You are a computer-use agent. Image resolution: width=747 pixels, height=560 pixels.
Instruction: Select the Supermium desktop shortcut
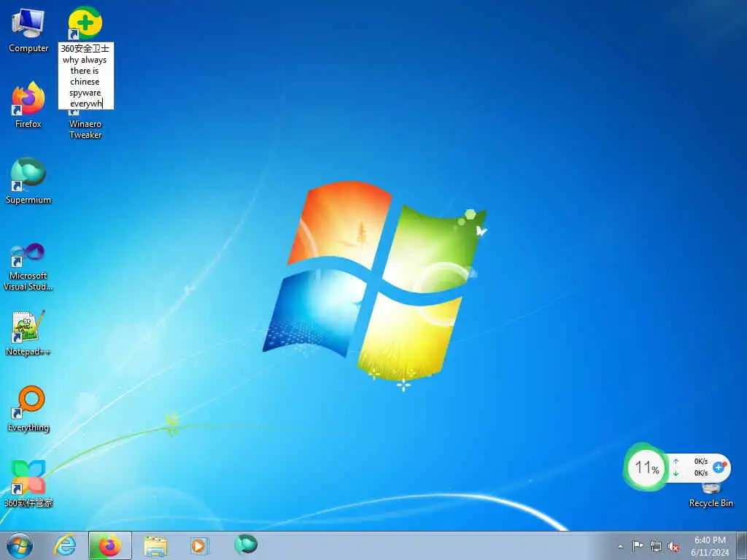point(28,181)
